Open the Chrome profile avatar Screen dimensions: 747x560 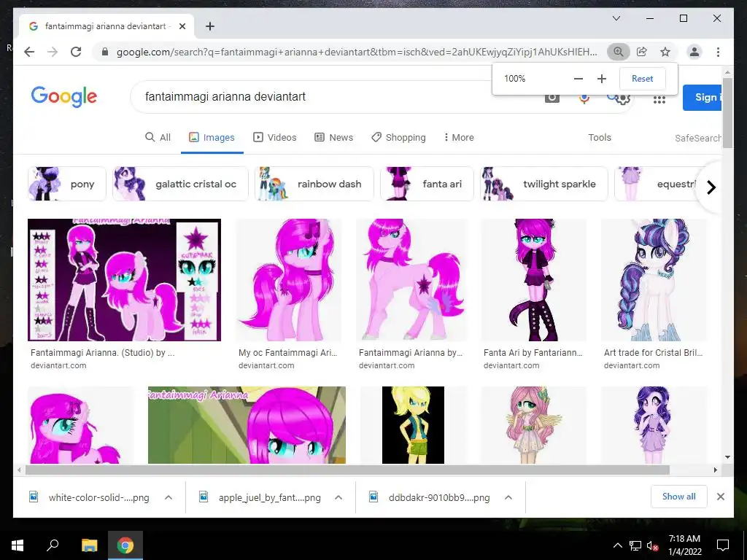[694, 52]
